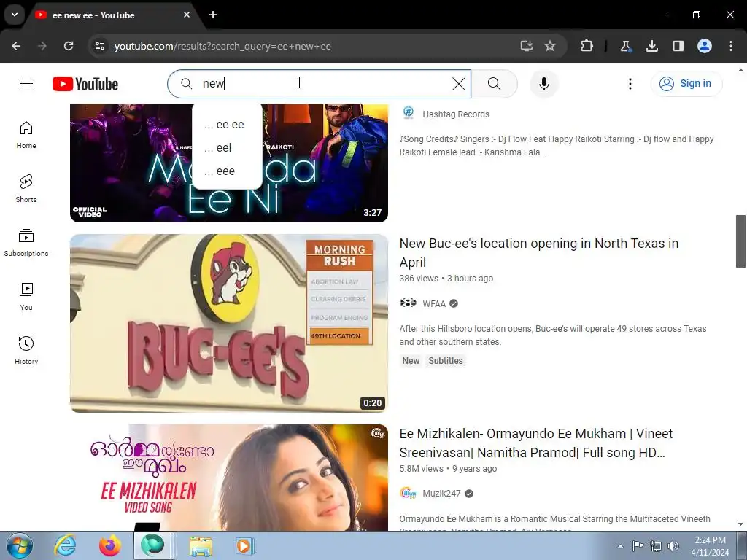The width and height of the screenshot is (747, 560).
Task: Play the Buc-ee's video thumbnail
Action: (x=228, y=323)
